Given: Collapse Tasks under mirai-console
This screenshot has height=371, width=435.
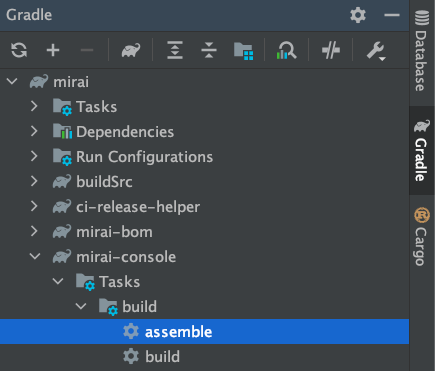Looking at the screenshot, I should tap(58, 281).
